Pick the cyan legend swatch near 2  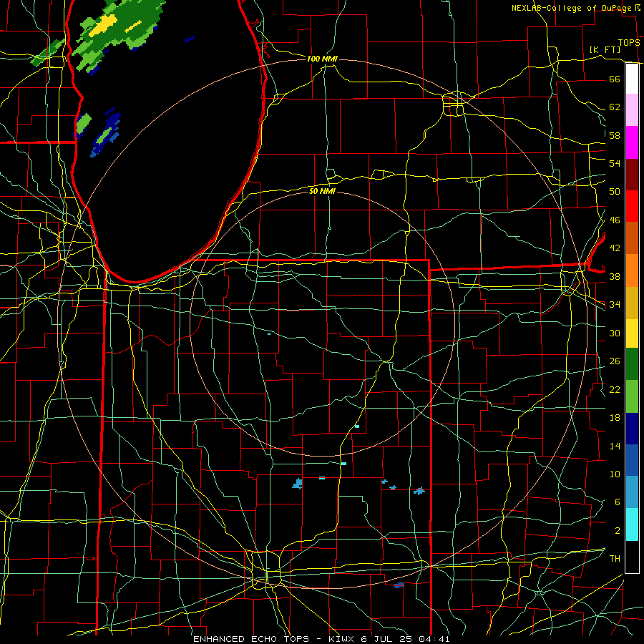point(632,525)
